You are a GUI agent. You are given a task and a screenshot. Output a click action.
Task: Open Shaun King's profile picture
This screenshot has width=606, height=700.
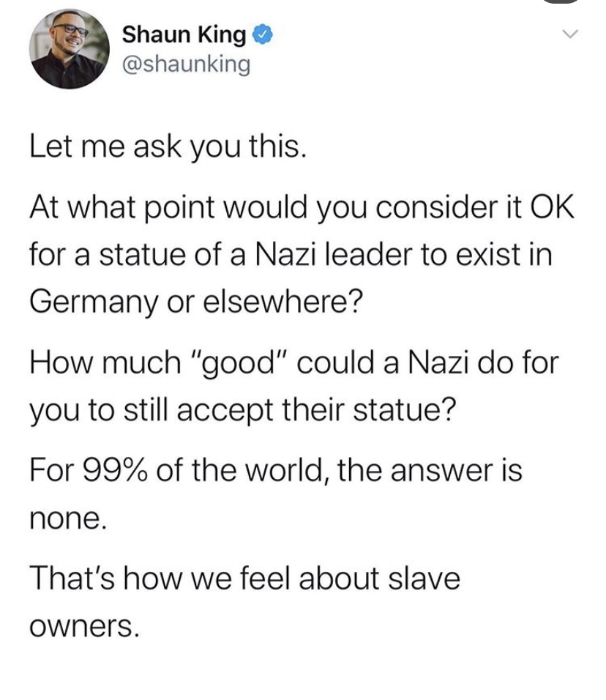tap(70, 49)
